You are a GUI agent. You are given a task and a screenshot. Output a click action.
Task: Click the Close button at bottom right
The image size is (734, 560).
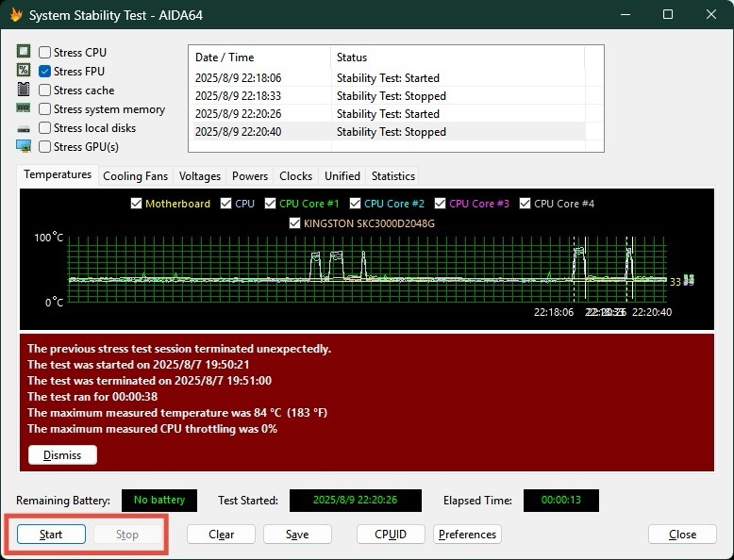click(682, 535)
